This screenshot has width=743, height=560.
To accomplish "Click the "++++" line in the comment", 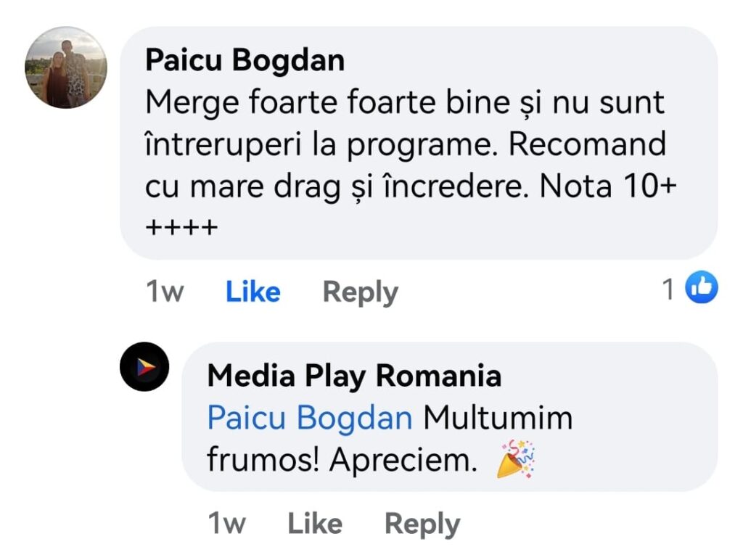I will [181, 229].
